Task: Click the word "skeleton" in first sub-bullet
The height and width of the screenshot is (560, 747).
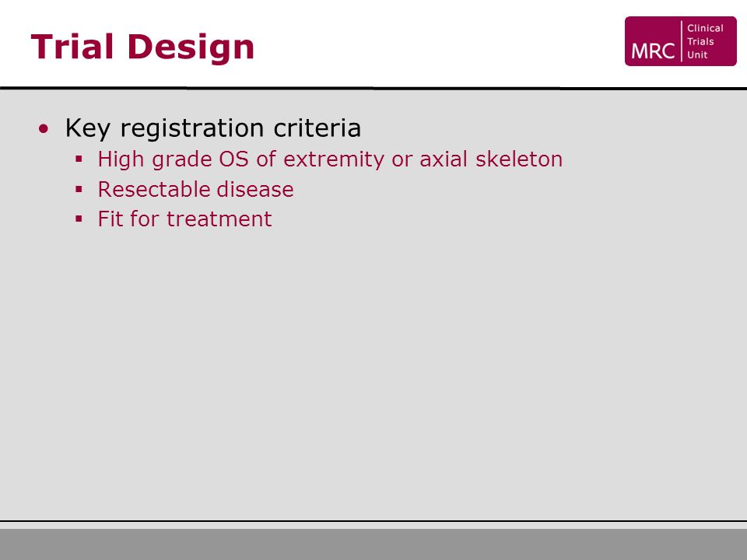Action: click(x=519, y=159)
